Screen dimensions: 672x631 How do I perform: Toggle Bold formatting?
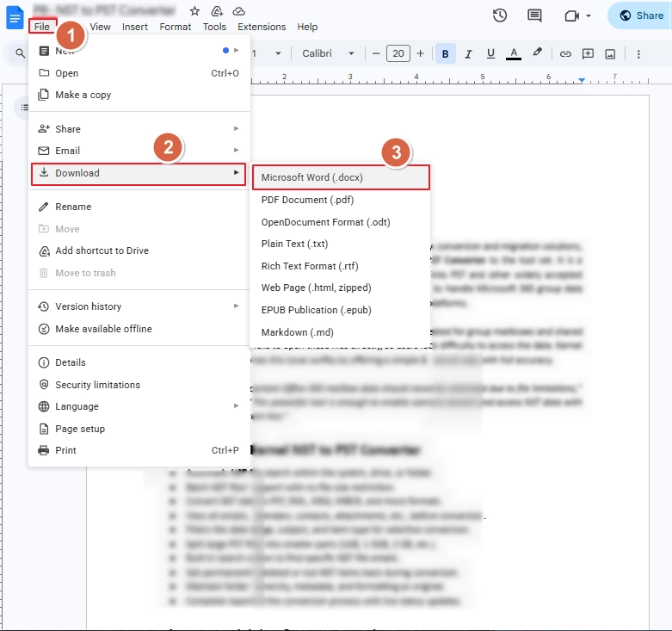coord(446,53)
